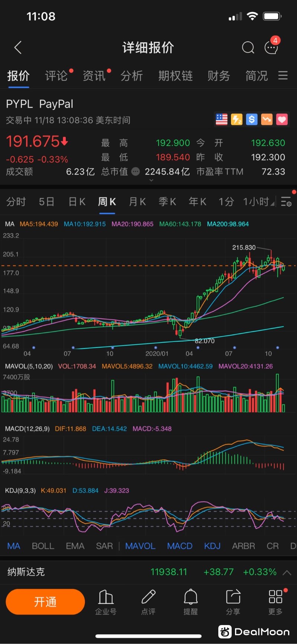Toggle the BOLL indicator

coord(43,546)
